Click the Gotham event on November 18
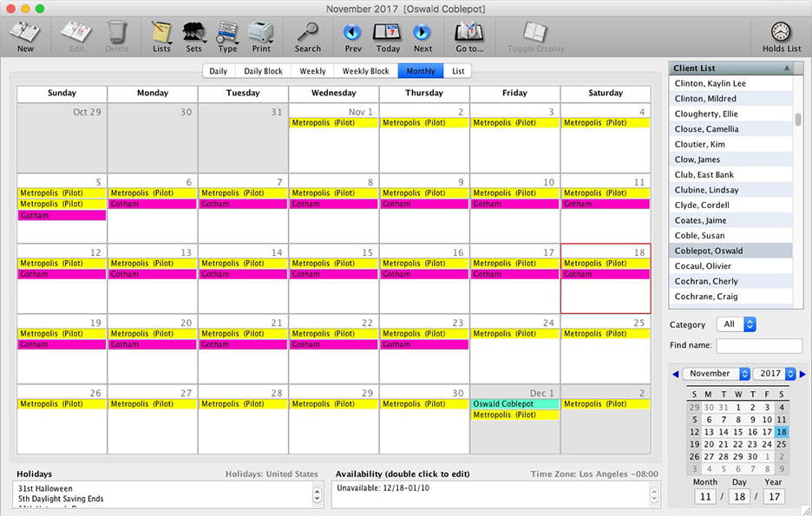The height and width of the screenshot is (516, 812). click(606, 274)
